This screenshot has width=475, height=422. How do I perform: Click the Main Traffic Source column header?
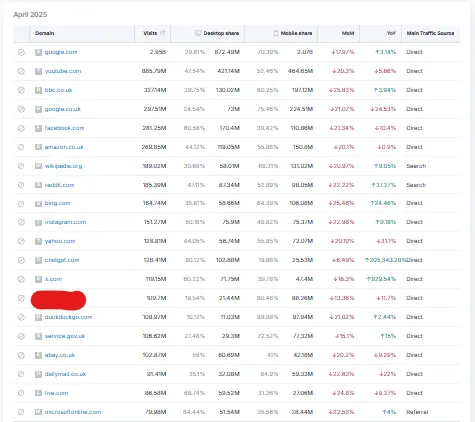(430, 33)
